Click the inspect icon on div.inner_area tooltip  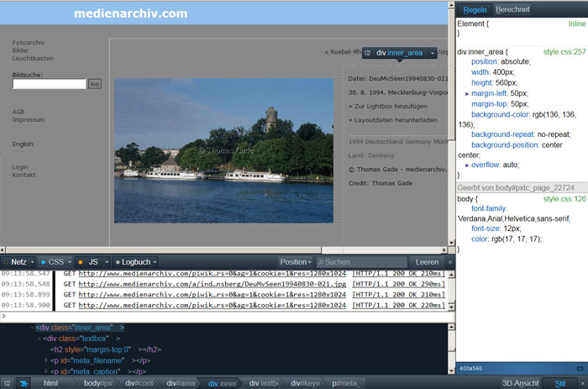[x=368, y=53]
